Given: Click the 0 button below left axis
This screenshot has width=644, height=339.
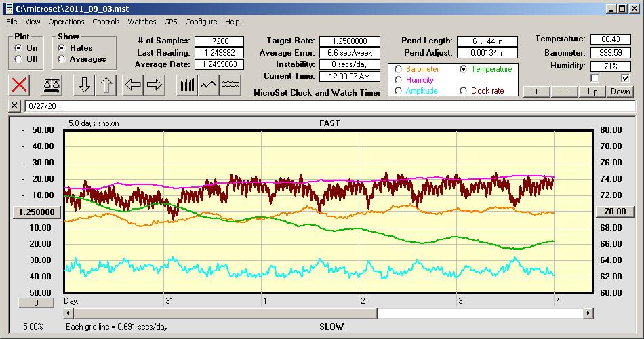Looking at the screenshot, I should [36, 303].
